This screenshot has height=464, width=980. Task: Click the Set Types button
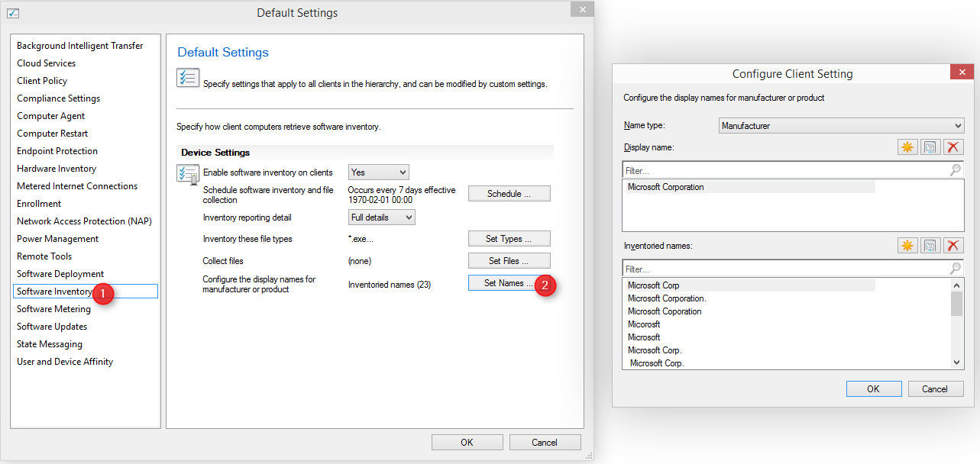509,239
